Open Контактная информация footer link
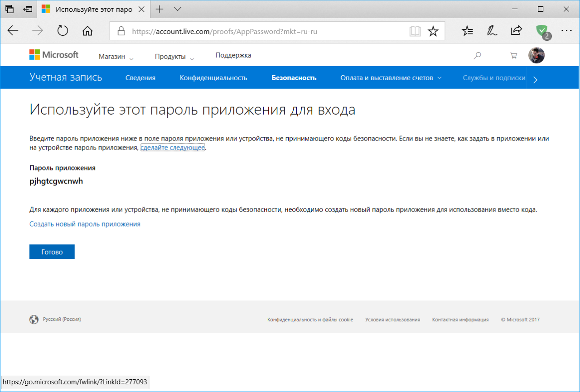 (460, 319)
